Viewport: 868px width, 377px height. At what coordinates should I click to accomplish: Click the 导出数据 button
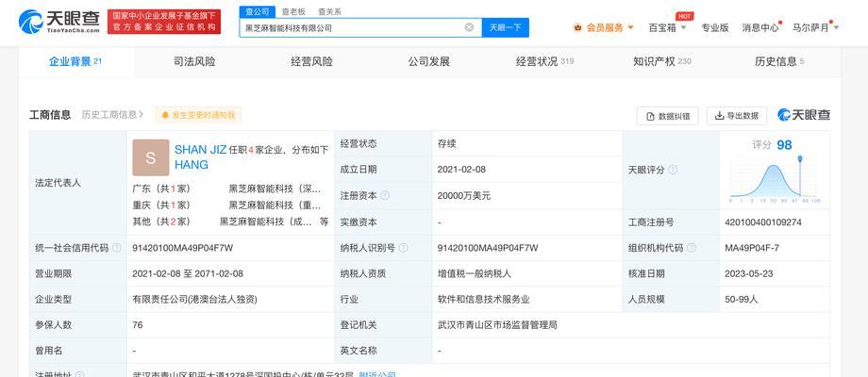[x=737, y=116]
